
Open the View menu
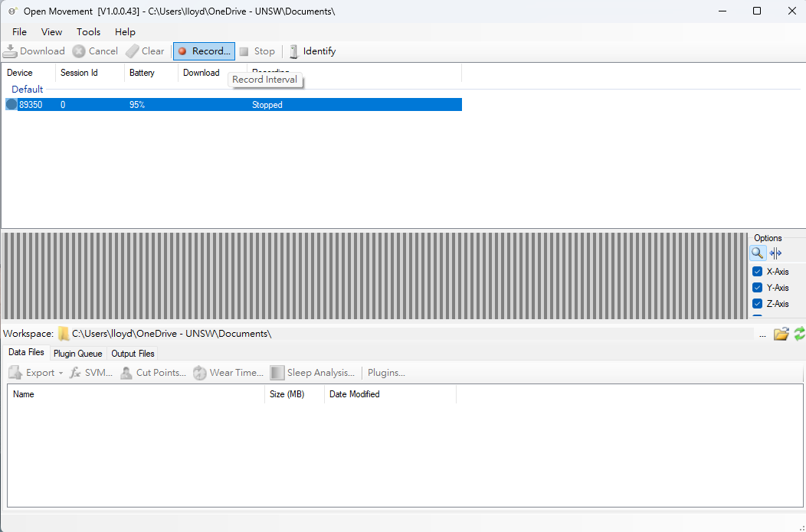point(51,32)
